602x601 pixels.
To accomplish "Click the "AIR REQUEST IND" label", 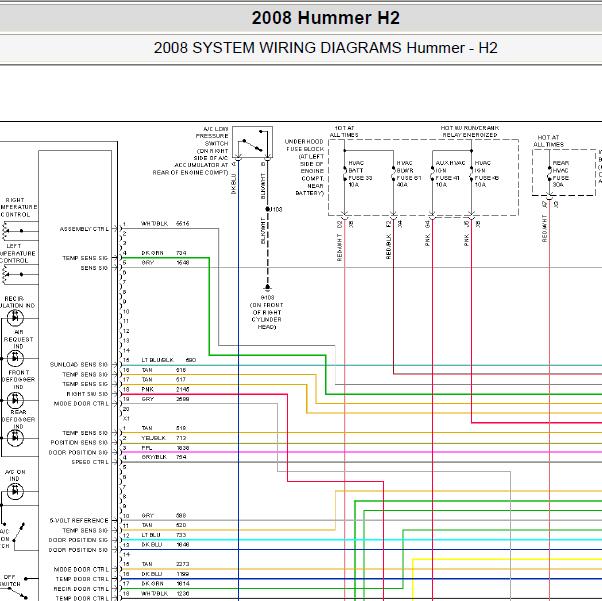I will [x=18, y=339].
